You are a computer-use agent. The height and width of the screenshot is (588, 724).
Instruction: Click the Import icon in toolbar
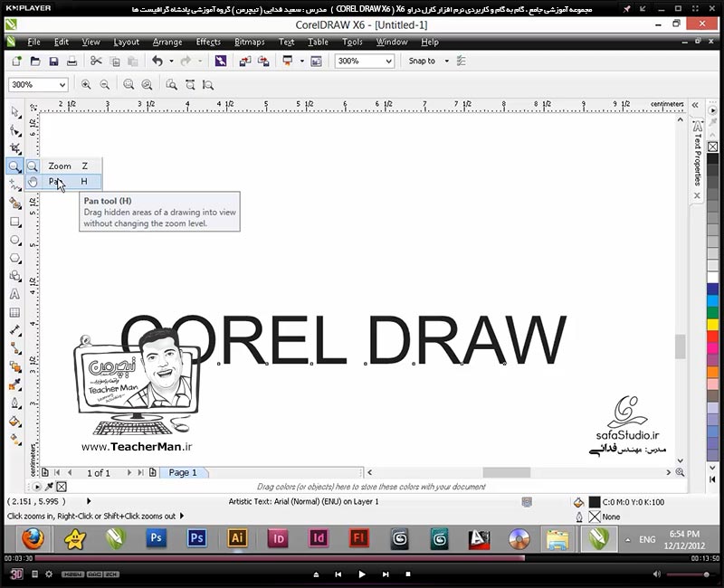[244, 61]
